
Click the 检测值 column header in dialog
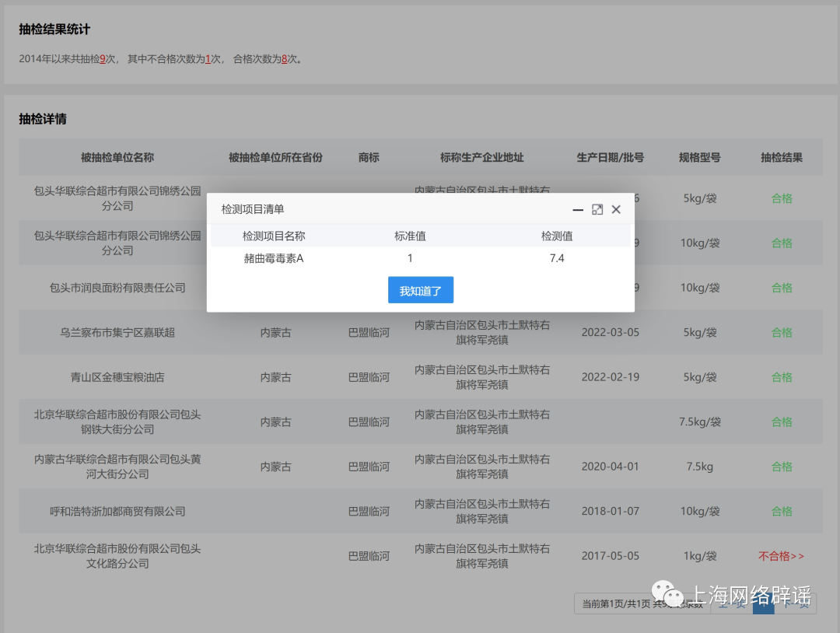[x=557, y=236]
